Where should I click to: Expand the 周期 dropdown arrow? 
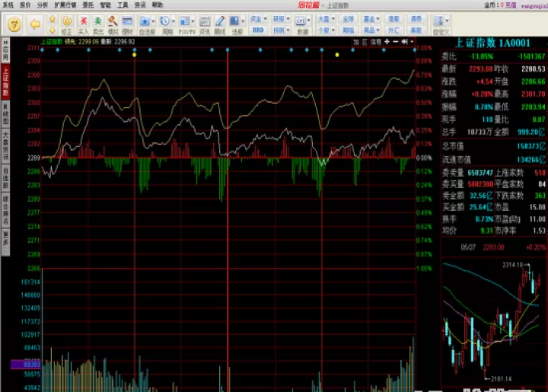[x=173, y=21]
